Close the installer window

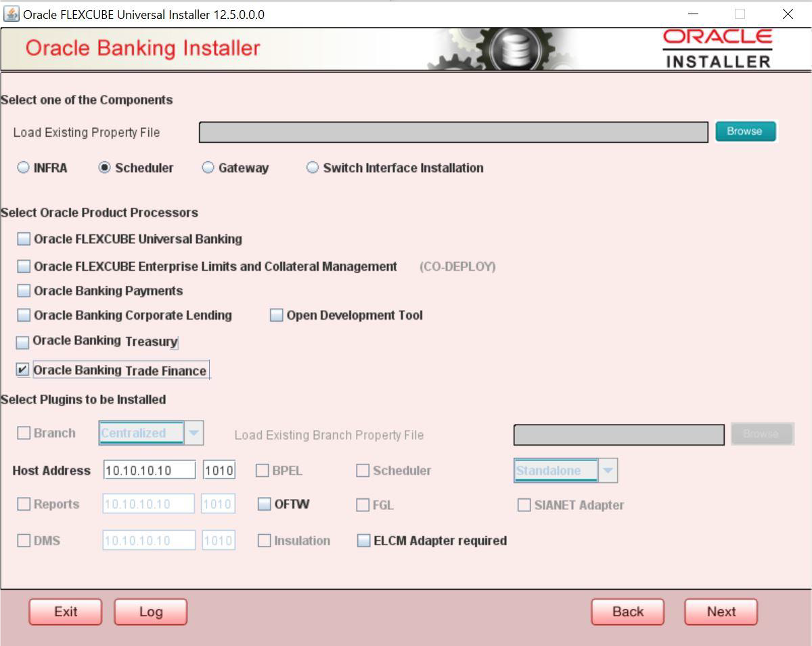pos(788,14)
